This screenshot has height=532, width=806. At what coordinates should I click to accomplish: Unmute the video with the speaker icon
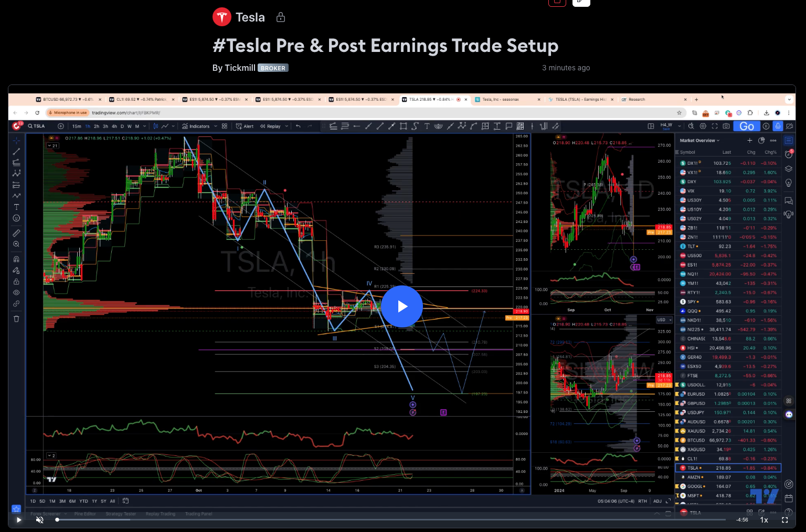tap(40, 520)
